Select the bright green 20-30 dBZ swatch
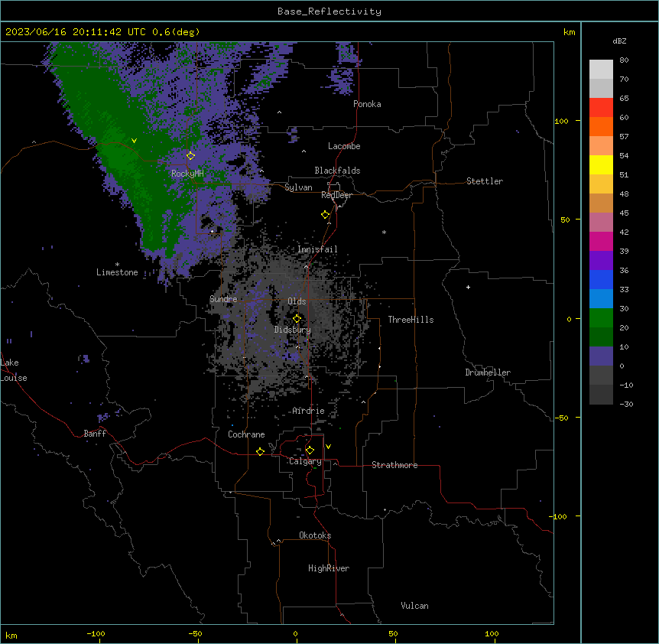 click(601, 318)
